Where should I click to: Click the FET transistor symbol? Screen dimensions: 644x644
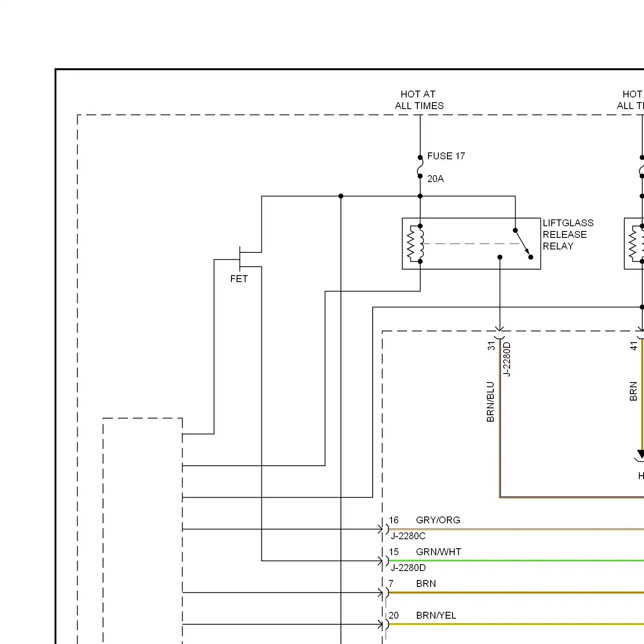pos(250,259)
